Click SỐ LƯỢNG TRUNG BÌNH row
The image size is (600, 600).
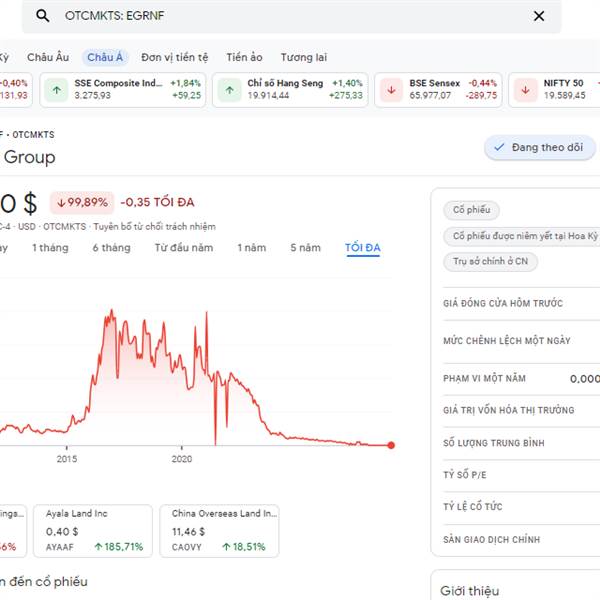(x=522, y=443)
